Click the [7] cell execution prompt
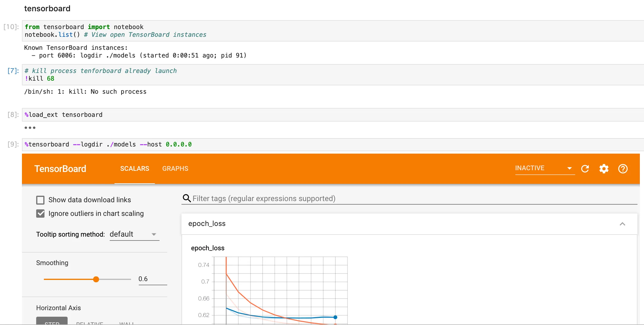Screen dimensions: 644x325 point(13,71)
